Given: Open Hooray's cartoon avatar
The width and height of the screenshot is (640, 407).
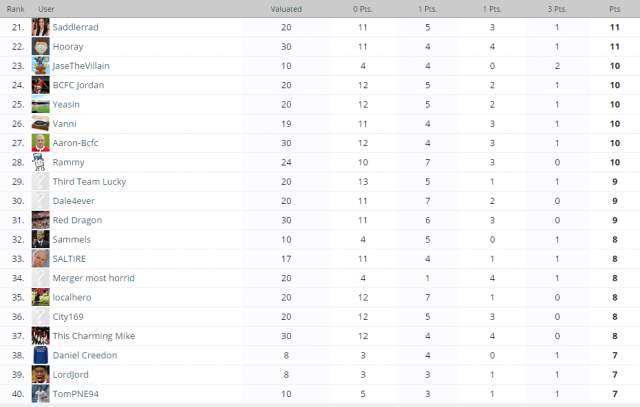Looking at the screenshot, I should [40, 46].
